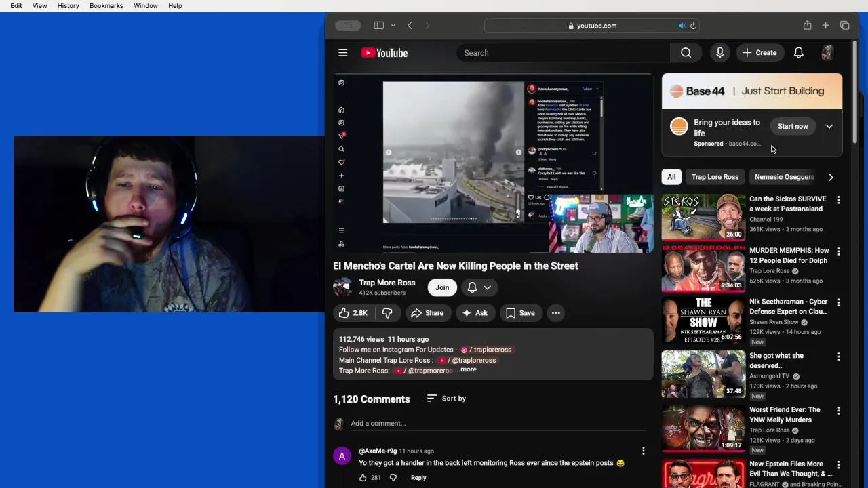Click the Safari address bar youtube.com
Image resolution: width=868 pixels, height=488 pixels.
click(x=592, y=26)
